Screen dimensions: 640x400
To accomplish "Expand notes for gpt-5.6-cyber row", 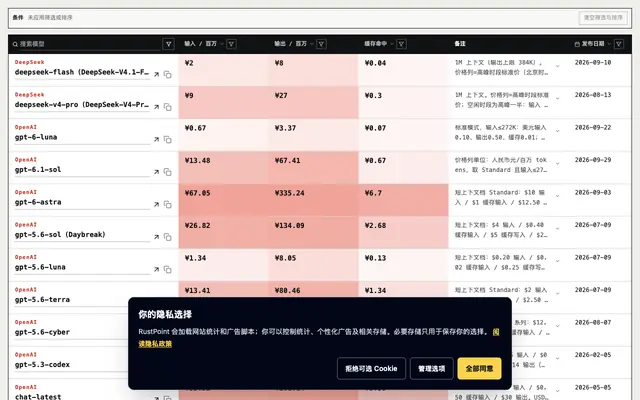I will coord(558,326).
